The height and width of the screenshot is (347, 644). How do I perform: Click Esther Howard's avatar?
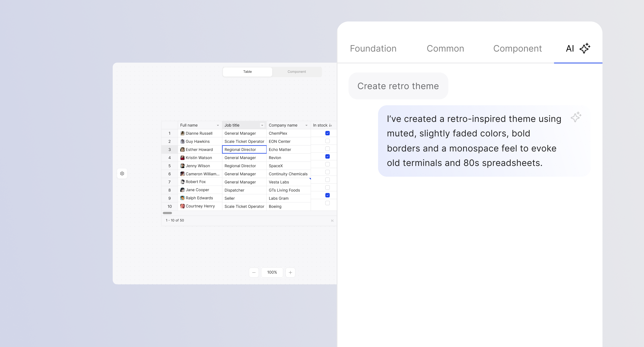pyautogui.click(x=182, y=150)
